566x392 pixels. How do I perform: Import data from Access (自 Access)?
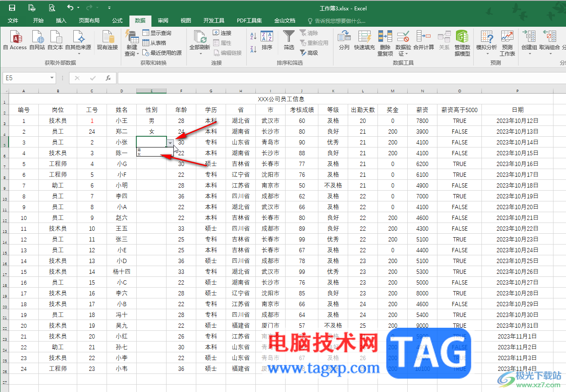(15, 40)
